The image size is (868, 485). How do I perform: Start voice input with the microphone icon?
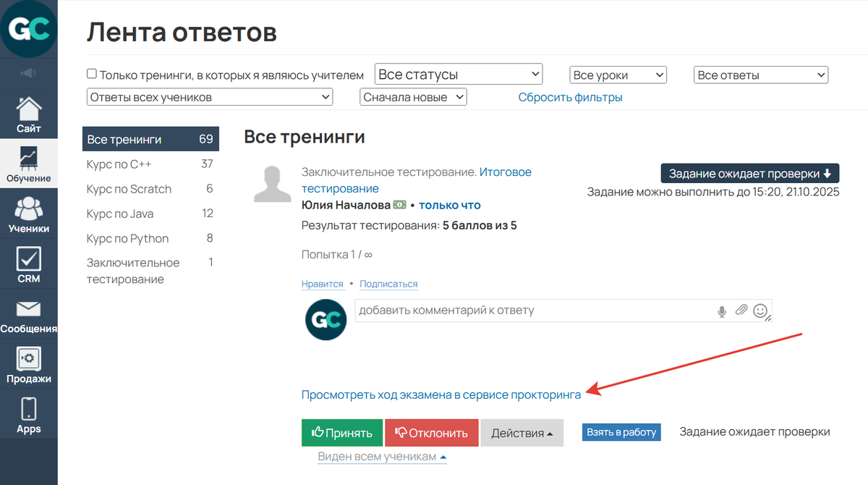(721, 311)
